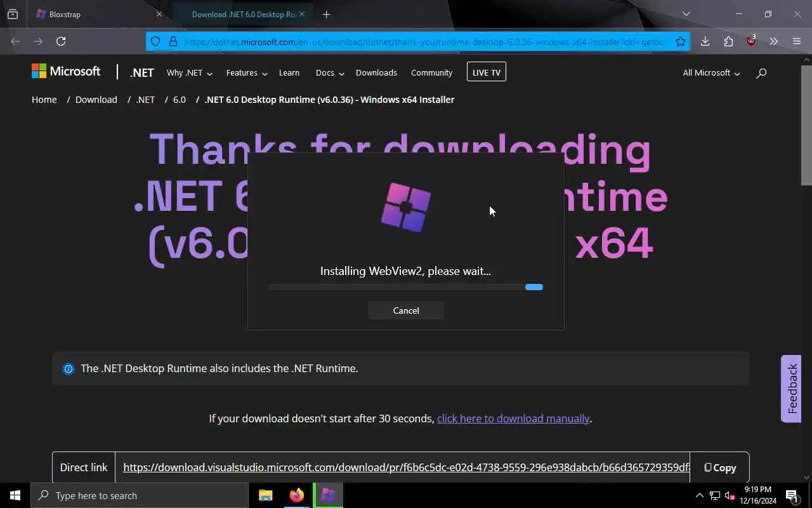Viewport: 812px width, 508px height.
Task: Open the Community nav item
Action: [431, 73]
